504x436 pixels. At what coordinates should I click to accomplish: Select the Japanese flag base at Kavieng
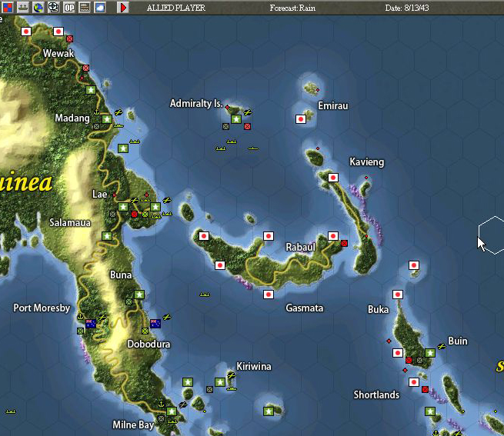pos(333,178)
